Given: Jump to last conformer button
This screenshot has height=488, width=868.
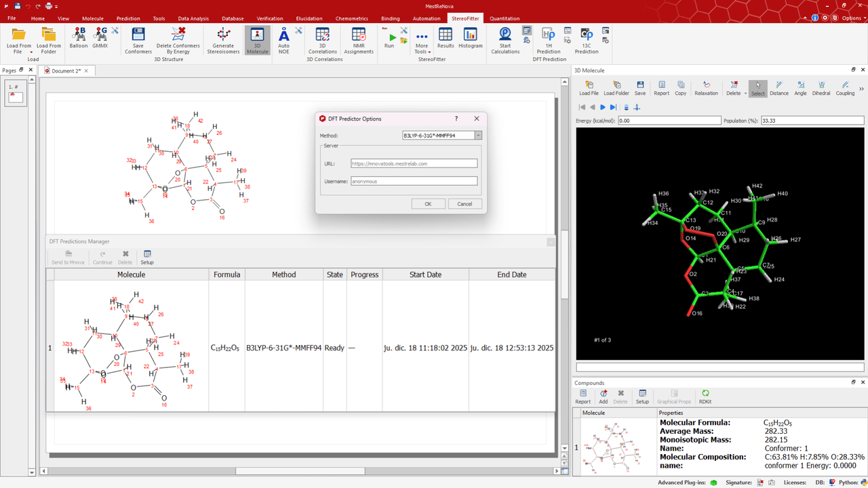Looking at the screenshot, I should [x=613, y=107].
